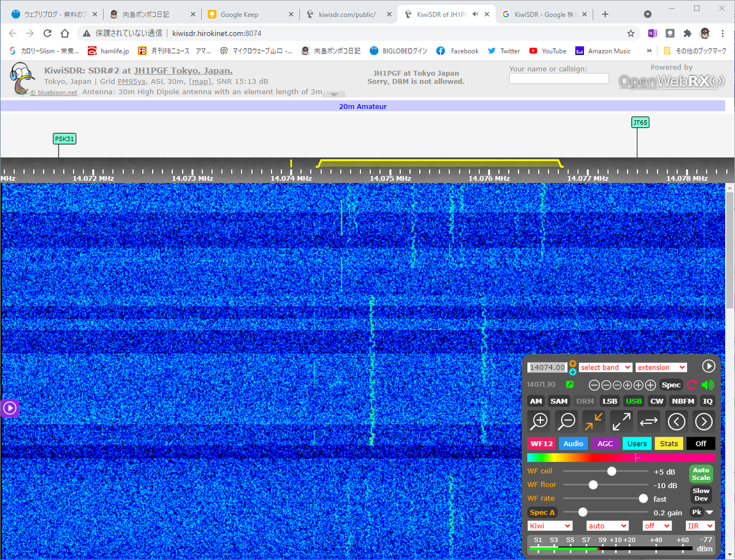The image size is (735, 560).
Task: Bookmark this page with the star icon
Action: coord(630,33)
